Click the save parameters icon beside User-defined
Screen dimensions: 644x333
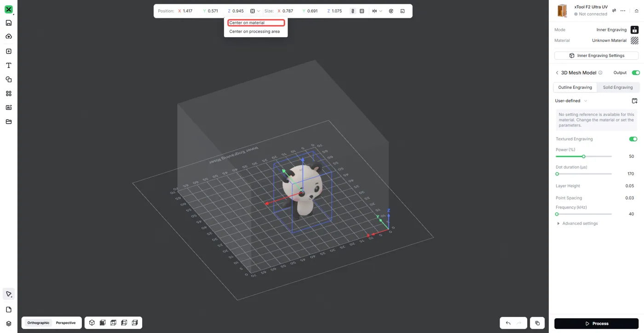[634, 101]
